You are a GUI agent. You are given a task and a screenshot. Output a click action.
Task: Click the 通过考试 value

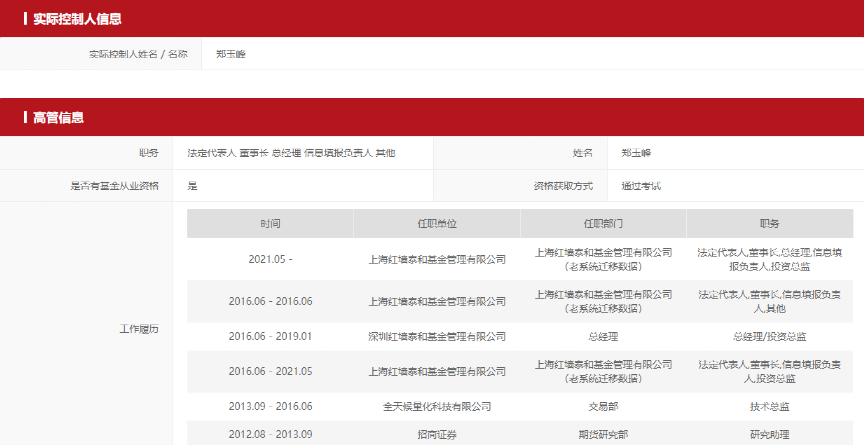coord(640,186)
